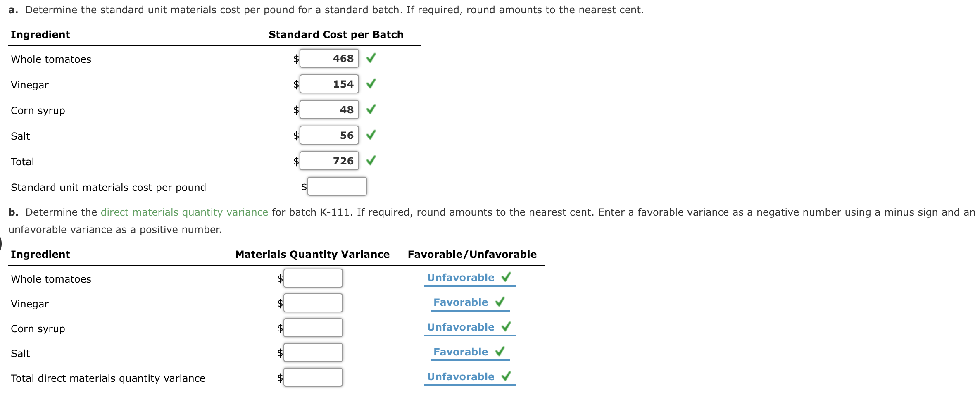Click the Corn syrup variance input box
The height and width of the screenshot is (395, 980).
point(313,327)
